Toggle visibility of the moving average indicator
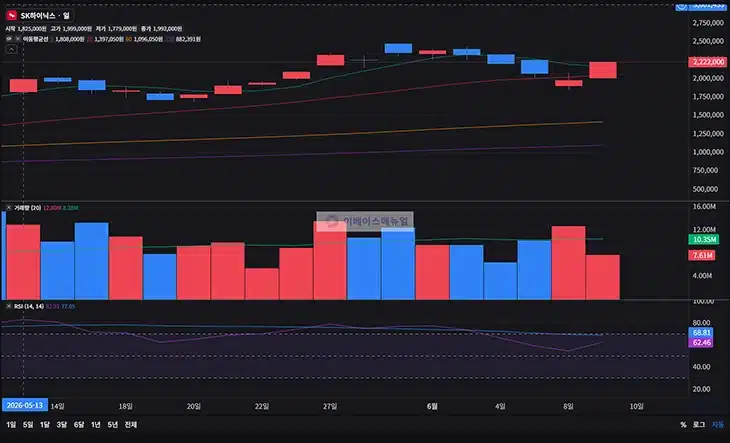 coord(9,39)
